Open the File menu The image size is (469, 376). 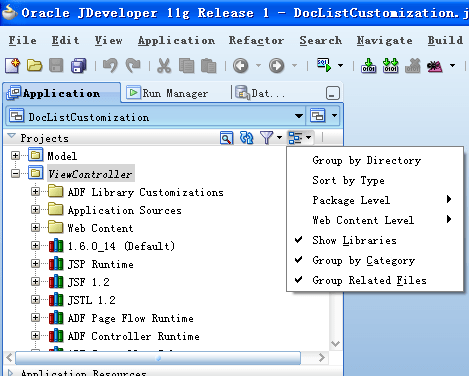(x=22, y=40)
